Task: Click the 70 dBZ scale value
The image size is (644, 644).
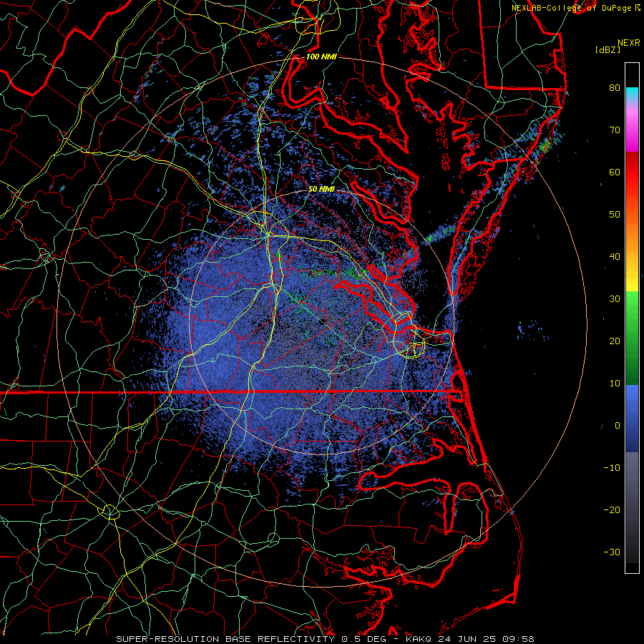Action: (x=615, y=130)
